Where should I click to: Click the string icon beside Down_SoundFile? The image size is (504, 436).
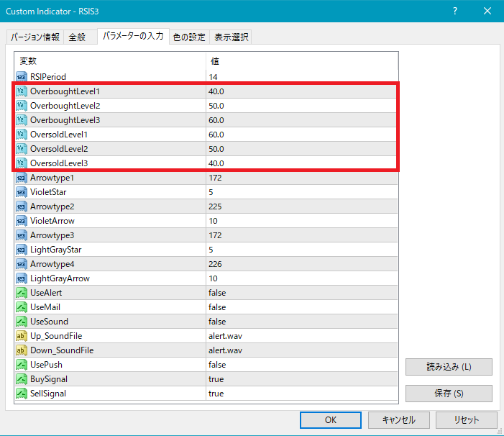22,350
